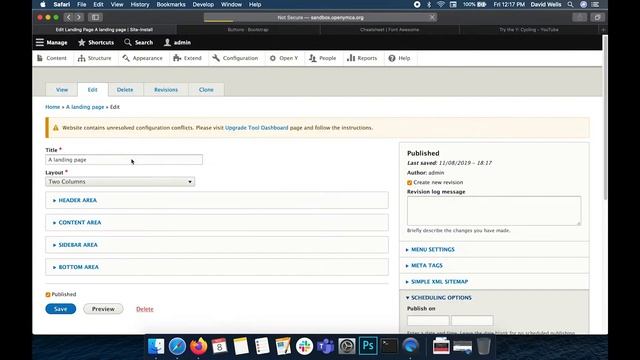This screenshot has height=360, width=640.
Task: Open Finder from the Dock
Action: 156,346
